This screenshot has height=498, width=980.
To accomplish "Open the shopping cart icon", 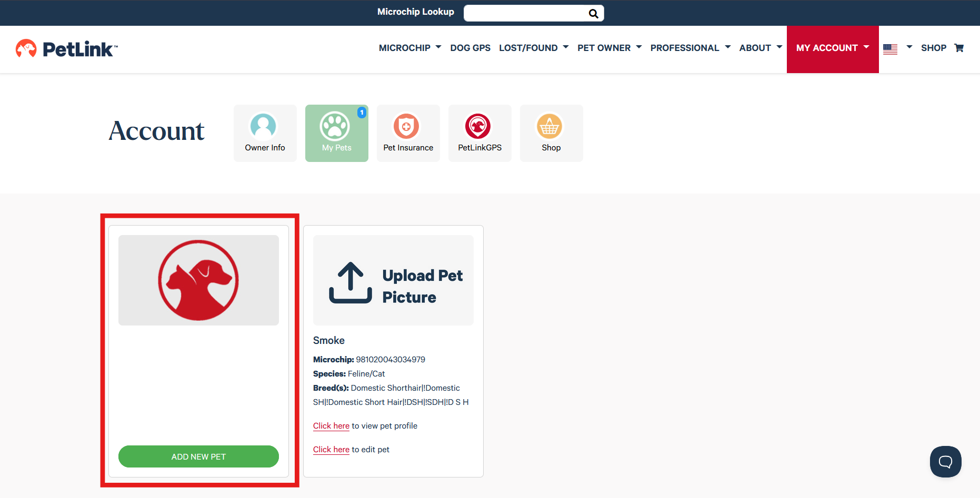I will click(x=959, y=48).
